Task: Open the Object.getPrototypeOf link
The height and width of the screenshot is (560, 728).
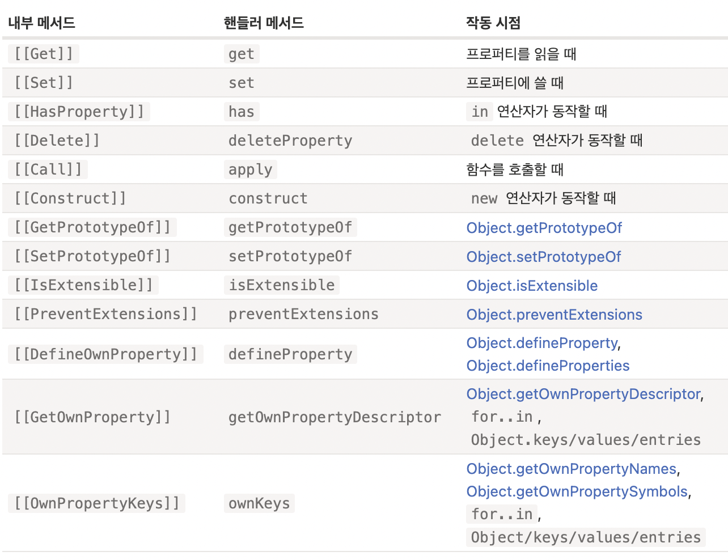Action: click(544, 228)
